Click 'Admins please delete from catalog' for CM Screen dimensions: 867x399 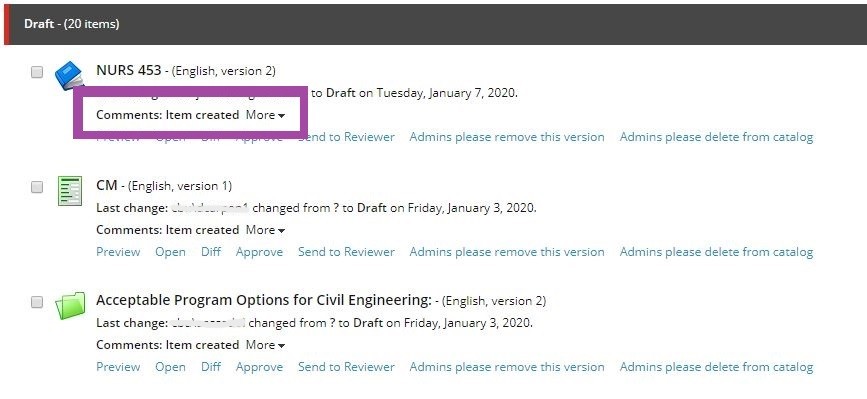[x=716, y=252]
